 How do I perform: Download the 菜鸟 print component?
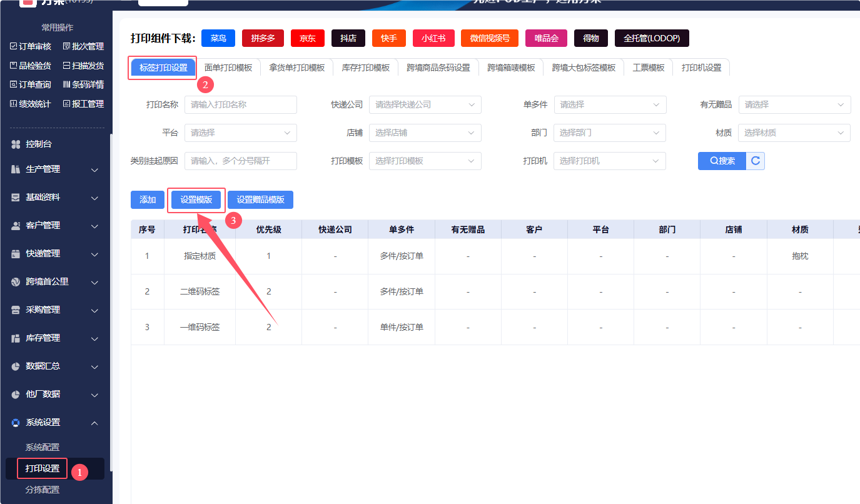tap(218, 38)
